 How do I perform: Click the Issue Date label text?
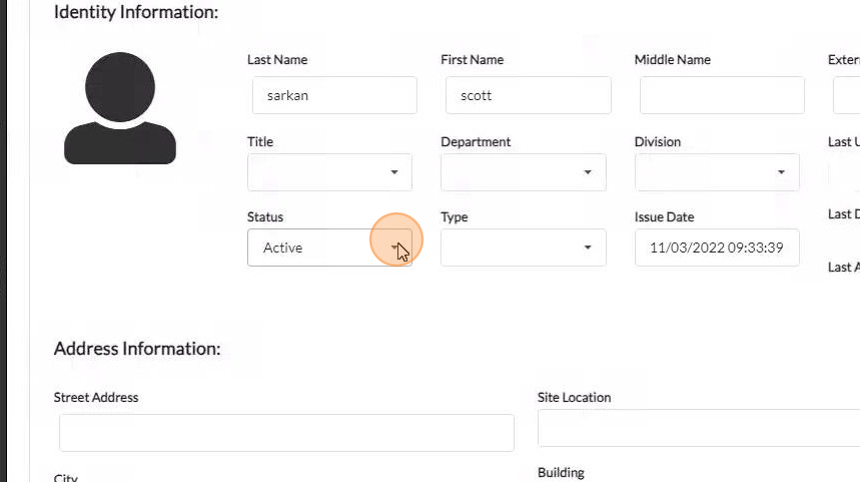click(664, 217)
